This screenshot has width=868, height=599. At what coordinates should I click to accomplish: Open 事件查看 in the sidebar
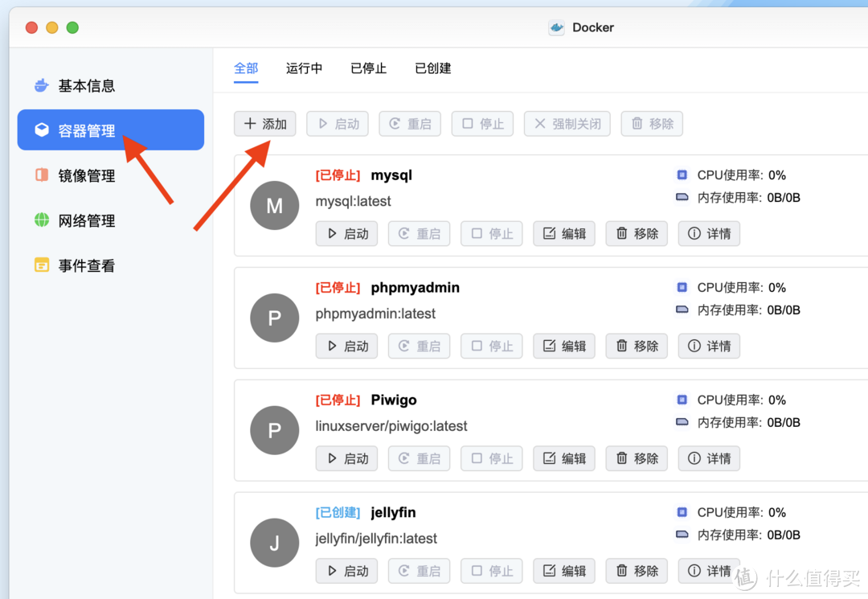(x=111, y=265)
